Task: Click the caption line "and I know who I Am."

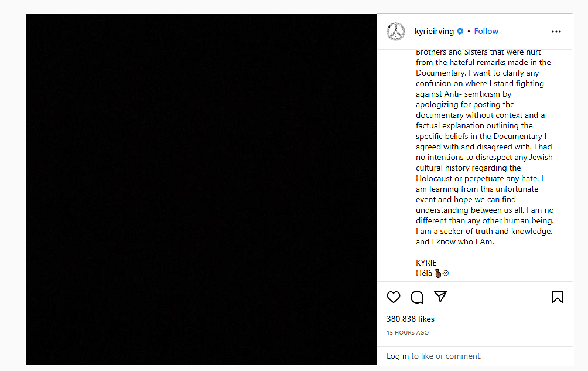Action: click(x=455, y=242)
